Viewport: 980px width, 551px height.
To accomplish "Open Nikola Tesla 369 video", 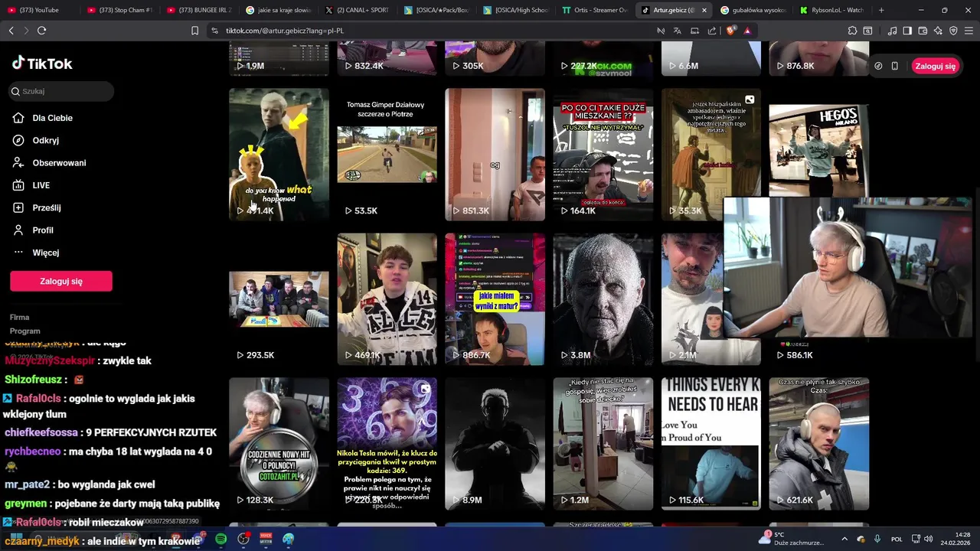I will [x=387, y=444].
